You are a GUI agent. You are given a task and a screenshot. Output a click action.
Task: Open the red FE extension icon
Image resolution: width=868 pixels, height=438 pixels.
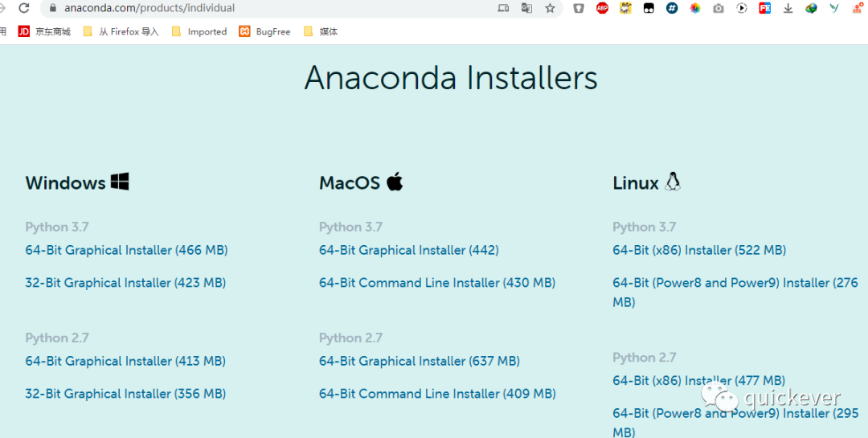point(764,8)
